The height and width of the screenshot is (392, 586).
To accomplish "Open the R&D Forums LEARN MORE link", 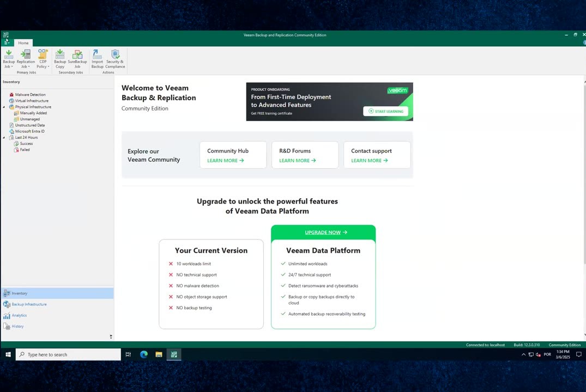I will click(298, 161).
